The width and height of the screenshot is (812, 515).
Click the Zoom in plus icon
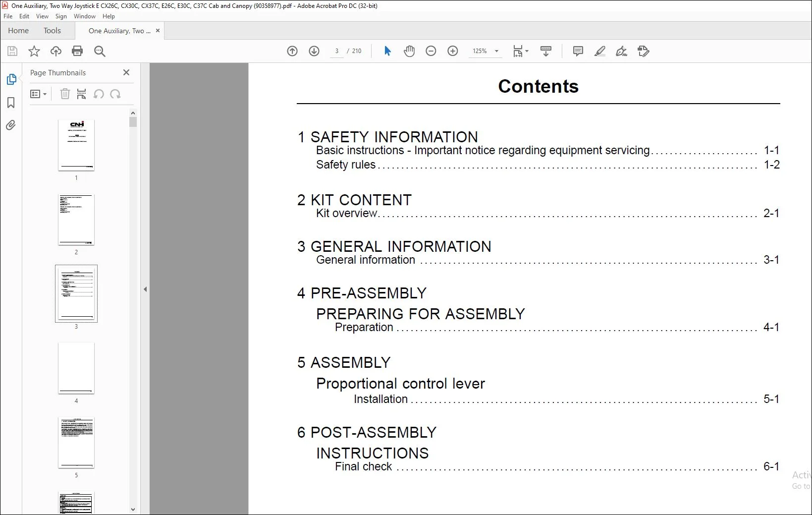click(x=453, y=51)
